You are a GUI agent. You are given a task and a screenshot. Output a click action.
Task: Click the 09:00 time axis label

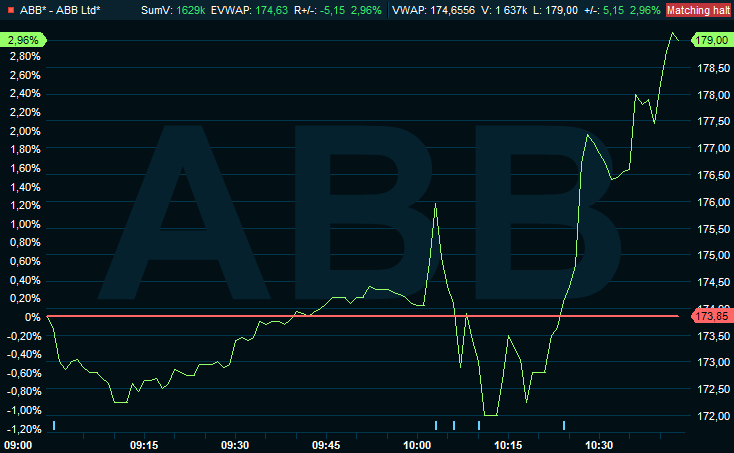[18, 445]
